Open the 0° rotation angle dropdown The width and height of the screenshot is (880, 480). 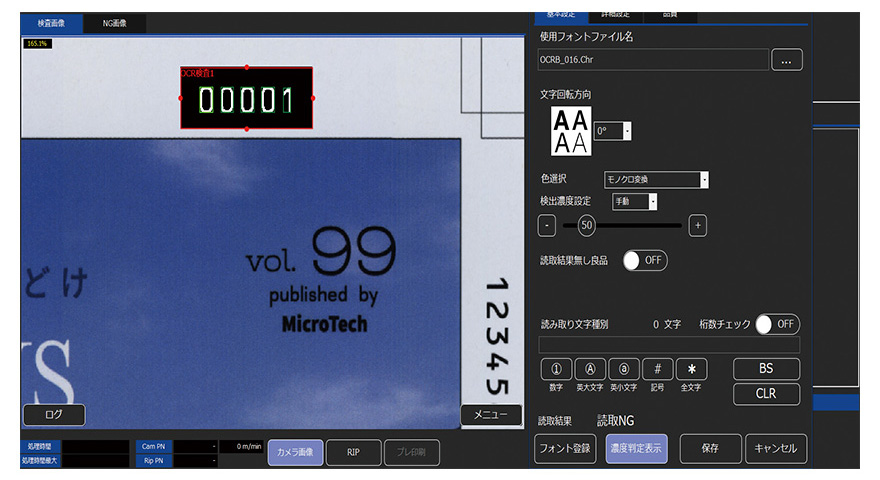point(613,131)
